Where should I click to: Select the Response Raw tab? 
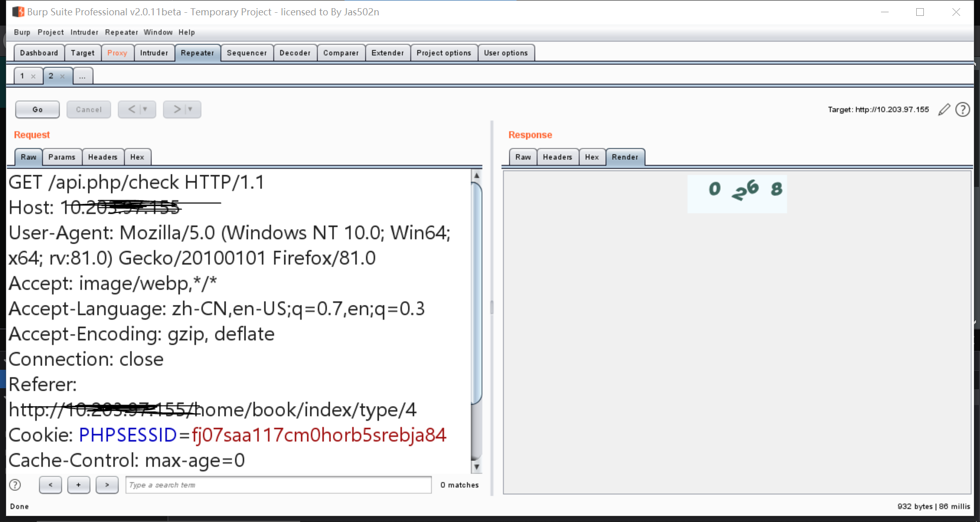523,157
